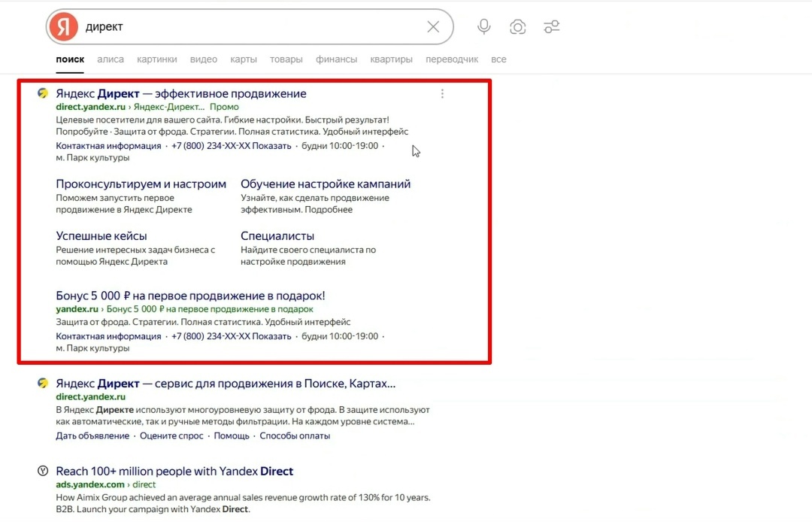This screenshot has width=812, height=522.
Task: Click the 'Яндекс-Директ...' breadcrumb in promo
Action: pyautogui.click(x=168, y=107)
